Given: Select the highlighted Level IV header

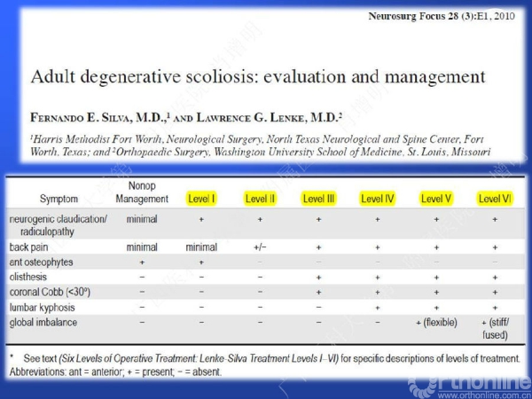Looking at the screenshot, I should point(378,199).
